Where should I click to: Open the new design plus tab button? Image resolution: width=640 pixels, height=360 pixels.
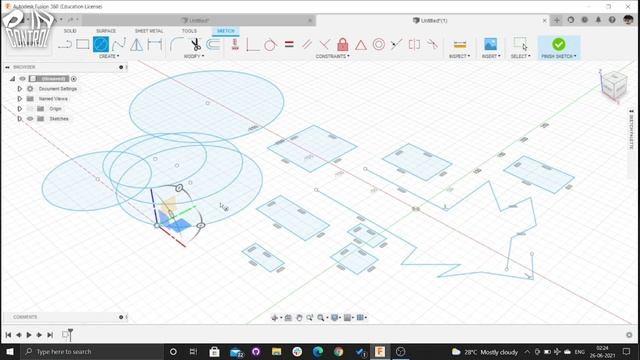pos(557,20)
